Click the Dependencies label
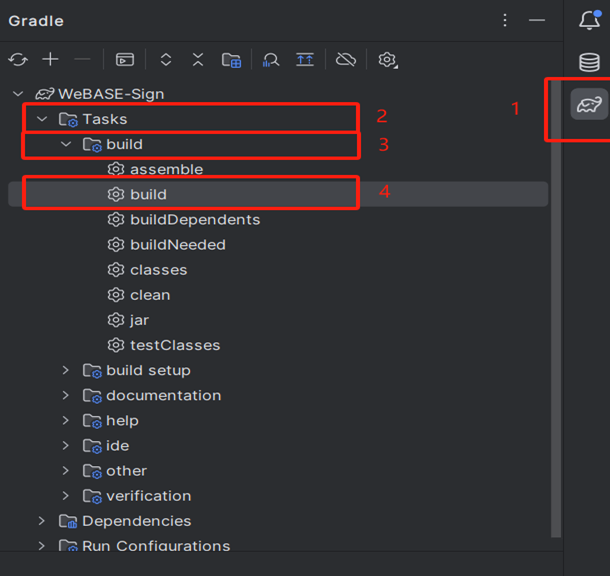This screenshot has width=610, height=576. (137, 521)
